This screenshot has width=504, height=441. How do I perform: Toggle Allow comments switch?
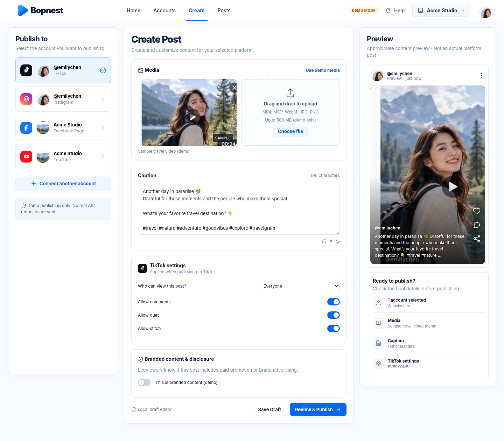coord(334,302)
